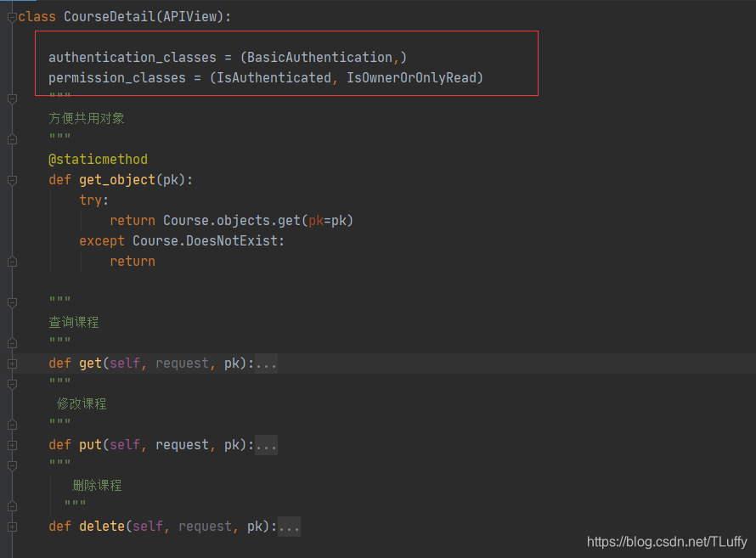
Task: Click the 'delete' method name
Action: click(102, 527)
